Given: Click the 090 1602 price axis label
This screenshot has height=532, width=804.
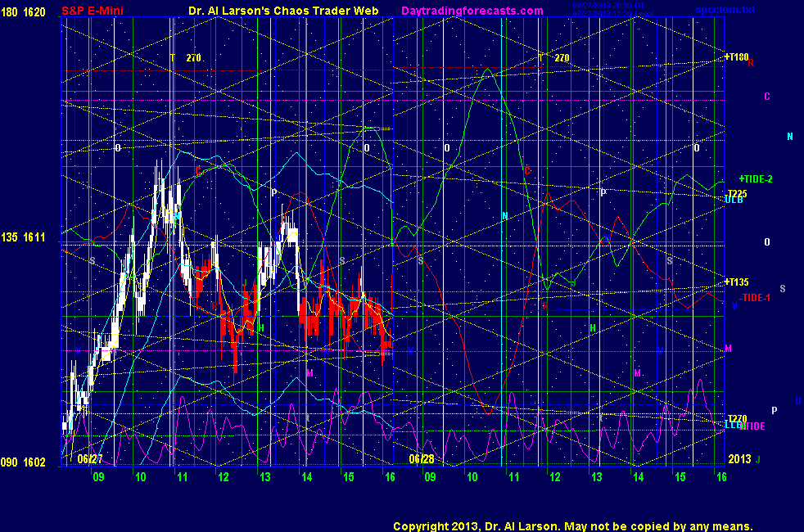Looking at the screenshot, I should 29,462.
